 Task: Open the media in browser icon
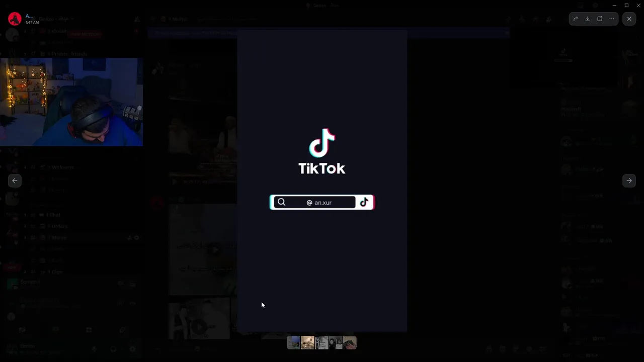[600, 19]
